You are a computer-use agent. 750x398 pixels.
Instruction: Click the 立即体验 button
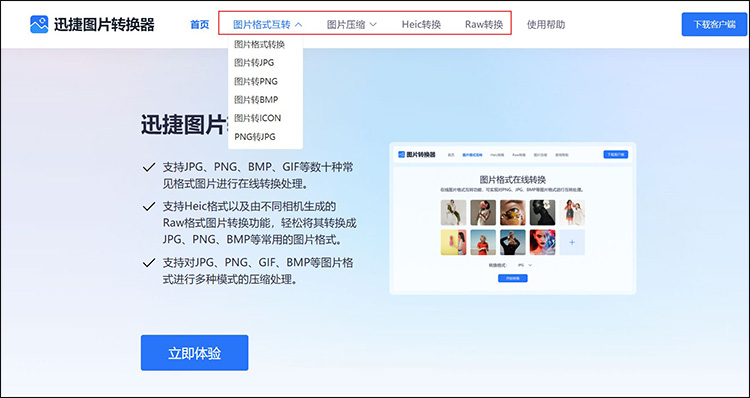(194, 353)
